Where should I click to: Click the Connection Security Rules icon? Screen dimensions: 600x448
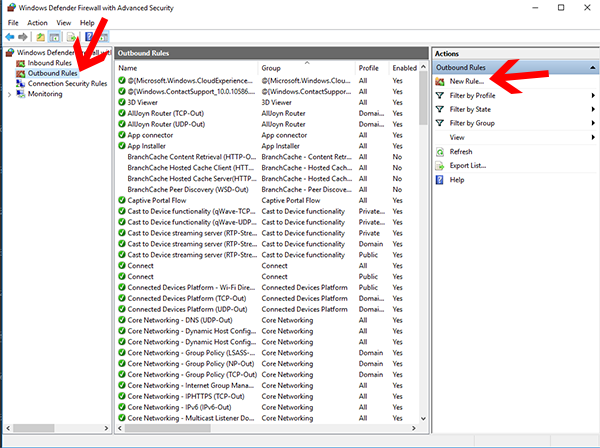[x=21, y=83]
